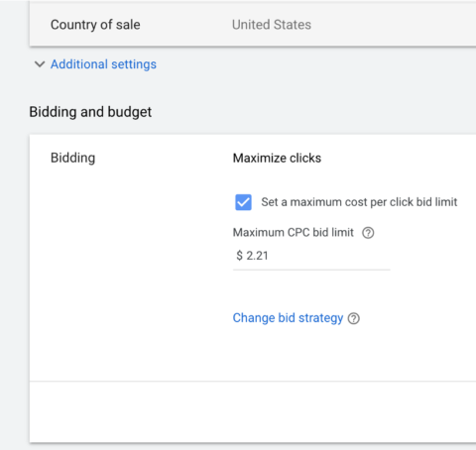The height and width of the screenshot is (450, 476).
Task: Expand the Additional settings chevron
Action: (40, 64)
